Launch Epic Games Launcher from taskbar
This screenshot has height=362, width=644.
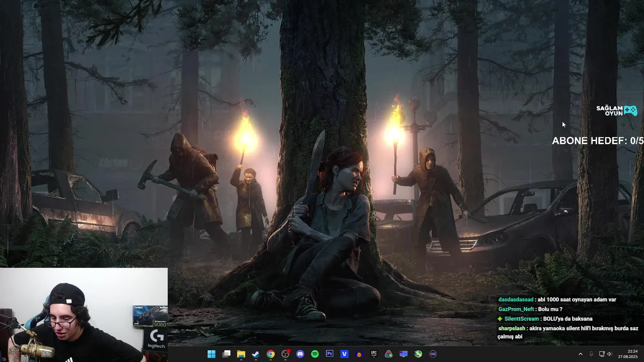(374, 354)
